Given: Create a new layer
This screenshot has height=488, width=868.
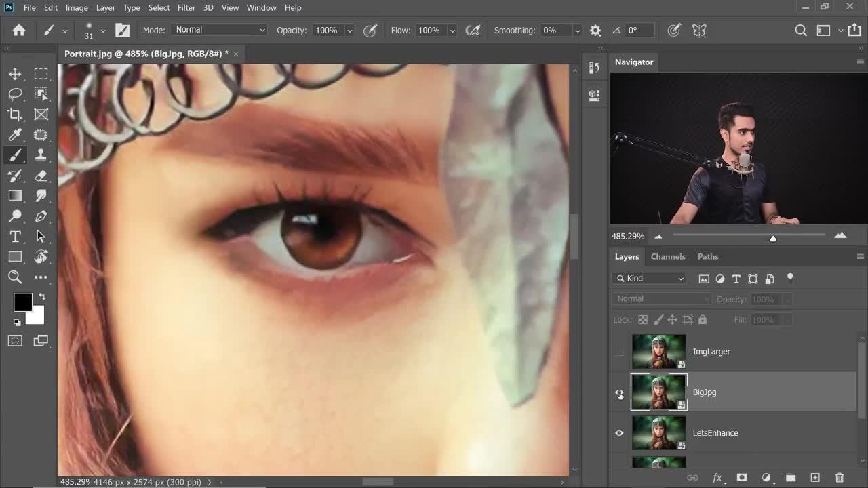Looking at the screenshot, I should (x=815, y=478).
